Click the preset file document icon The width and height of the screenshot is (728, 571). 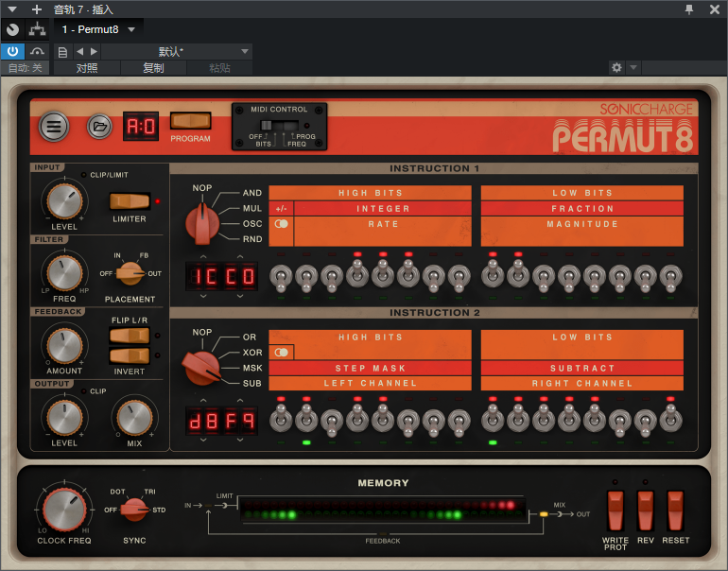click(62, 52)
